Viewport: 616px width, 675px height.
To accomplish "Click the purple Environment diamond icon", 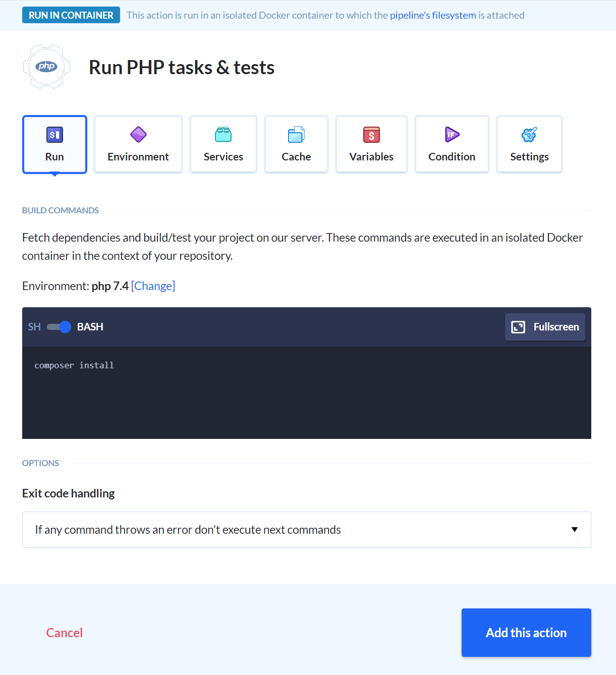I will [x=138, y=135].
